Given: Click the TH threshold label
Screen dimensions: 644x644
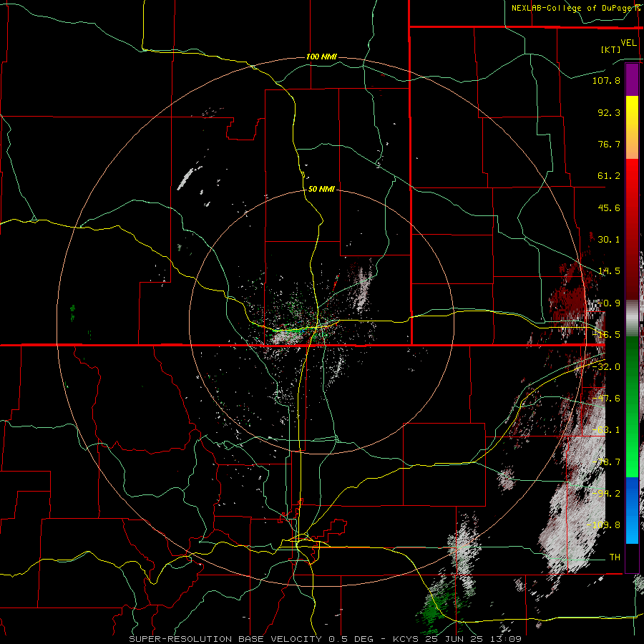Looking at the screenshot, I should coord(615,557).
